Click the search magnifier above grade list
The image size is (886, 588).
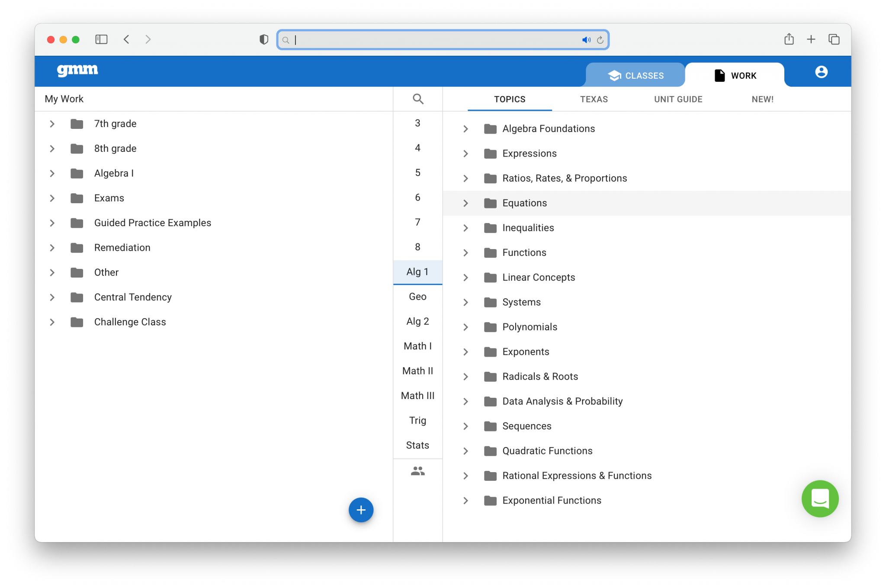click(417, 99)
